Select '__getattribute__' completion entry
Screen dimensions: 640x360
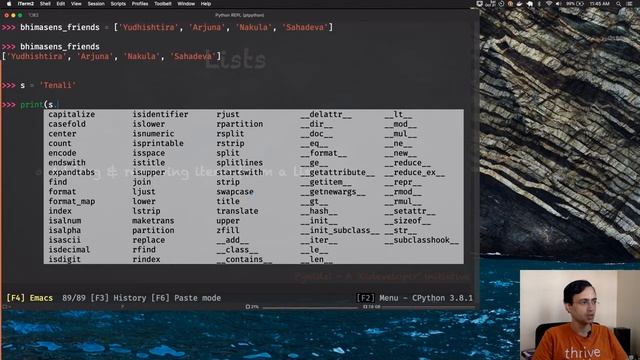(x=337, y=172)
